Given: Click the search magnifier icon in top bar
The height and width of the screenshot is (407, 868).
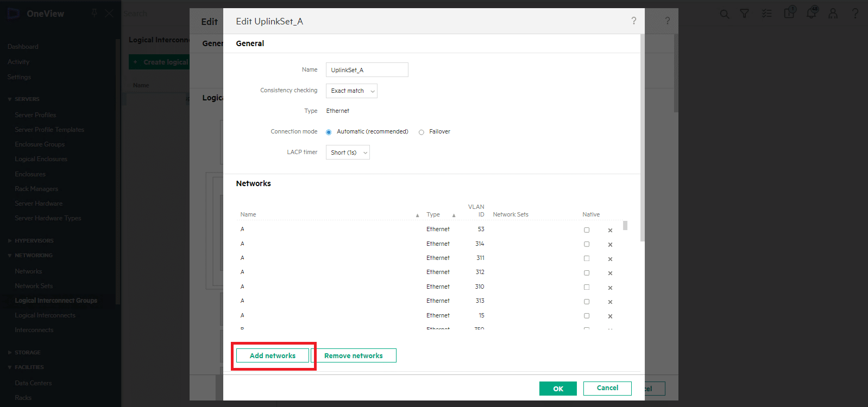Looking at the screenshot, I should (x=725, y=14).
